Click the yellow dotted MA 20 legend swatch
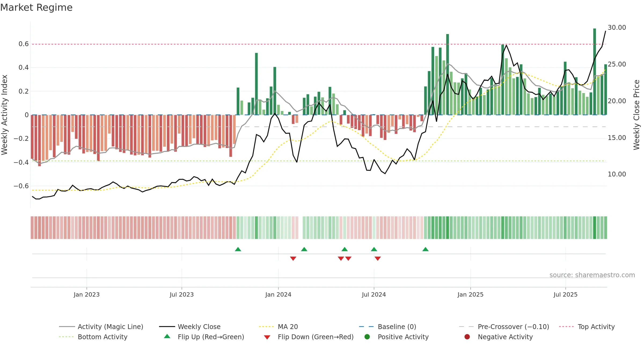The width and height of the screenshot is (644, 362). click(x=266, y=327)
